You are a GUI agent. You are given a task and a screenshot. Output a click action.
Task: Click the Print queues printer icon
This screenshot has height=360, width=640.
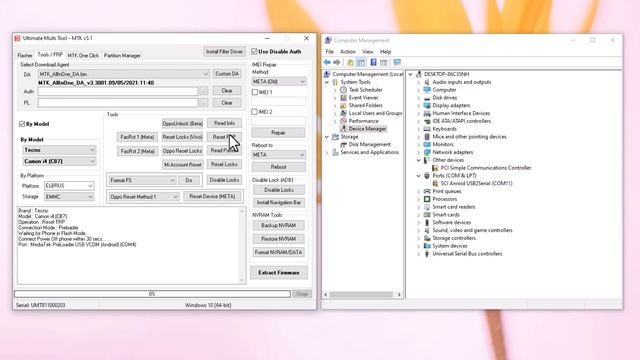(427, 191)
